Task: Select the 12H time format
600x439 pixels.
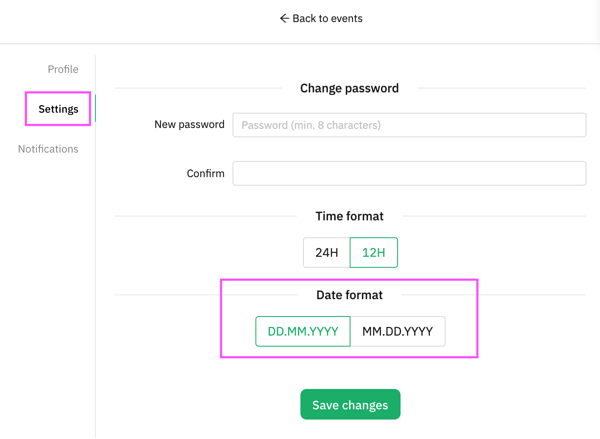Action: (x=373, y=253)
